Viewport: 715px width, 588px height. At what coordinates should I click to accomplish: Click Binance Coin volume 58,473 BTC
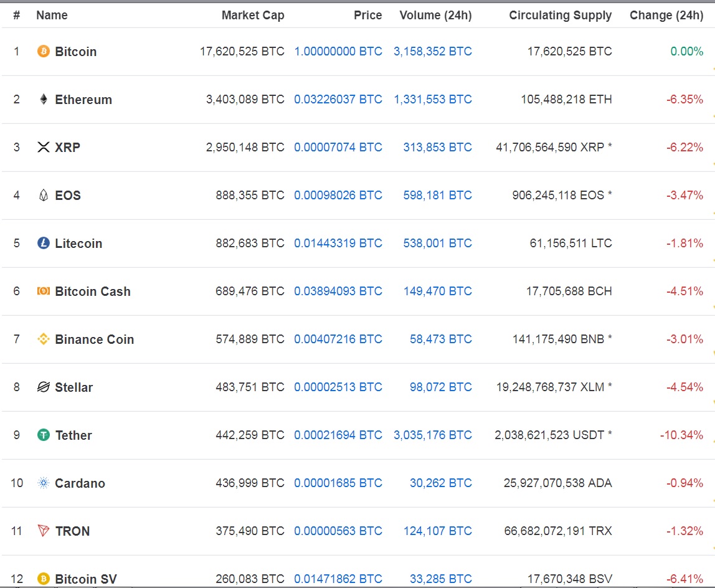[x=440, y=339]
